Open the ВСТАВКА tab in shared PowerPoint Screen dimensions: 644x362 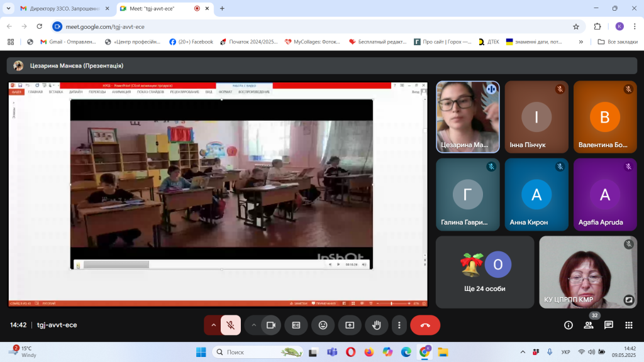(x=56, y=92)
